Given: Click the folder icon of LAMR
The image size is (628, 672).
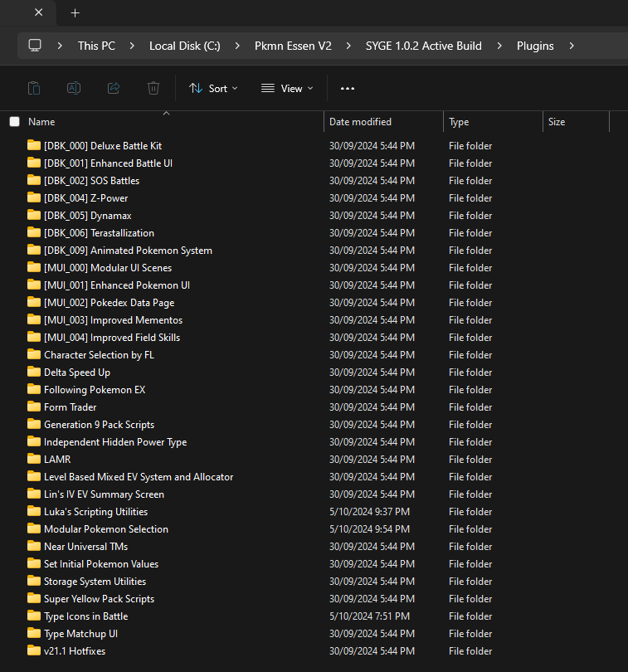Looking at the screenshot, I should [x=34, y=459].
